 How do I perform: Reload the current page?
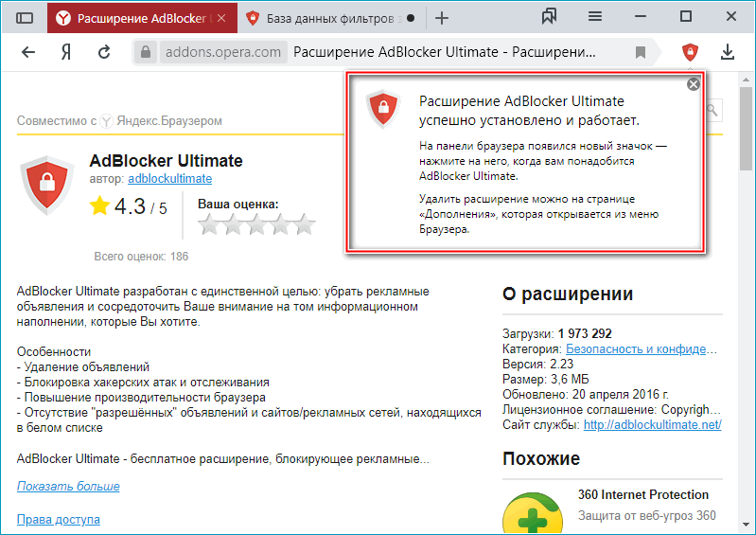tap(104, 52)
